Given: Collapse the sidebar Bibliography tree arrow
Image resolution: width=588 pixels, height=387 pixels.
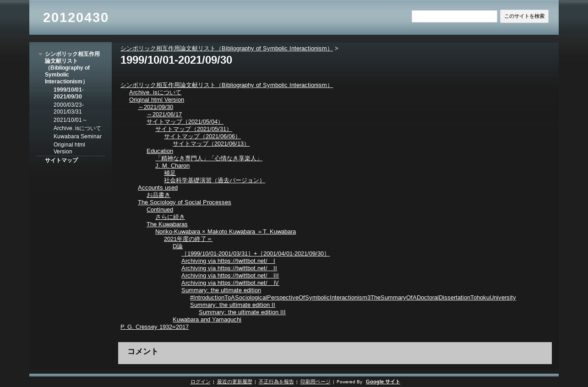Looking at the screenshot, I should click(x=40, y=55).
